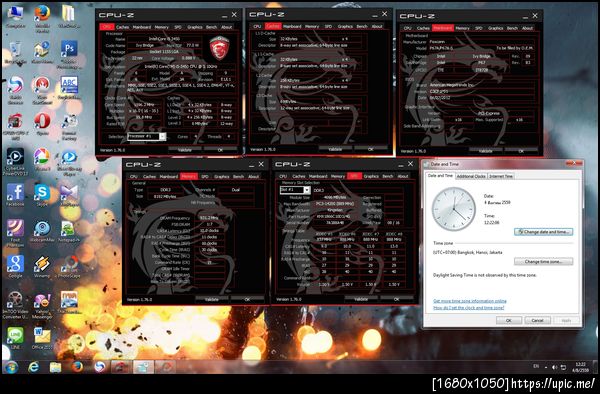Viewport: 600px width, 394px height.
Task: Open 'Get more time zone information online' link
Action: pyautogui.click(x=470, y=301)
